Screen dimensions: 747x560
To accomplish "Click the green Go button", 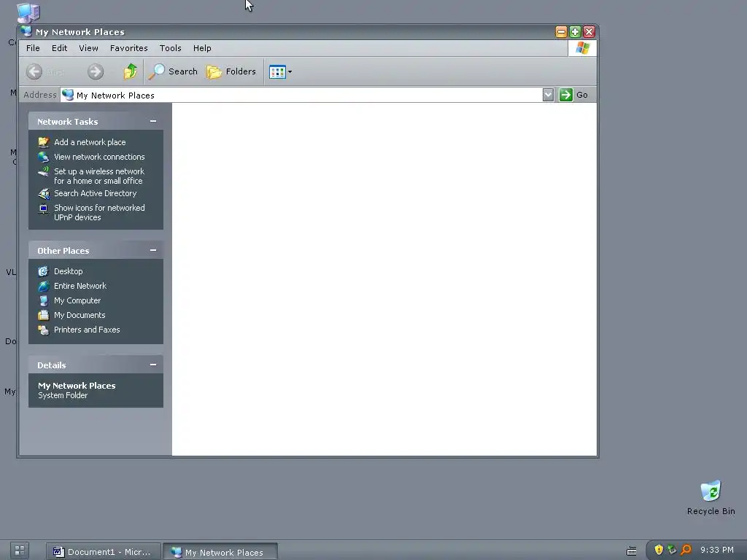I will [x=573, y=95].
